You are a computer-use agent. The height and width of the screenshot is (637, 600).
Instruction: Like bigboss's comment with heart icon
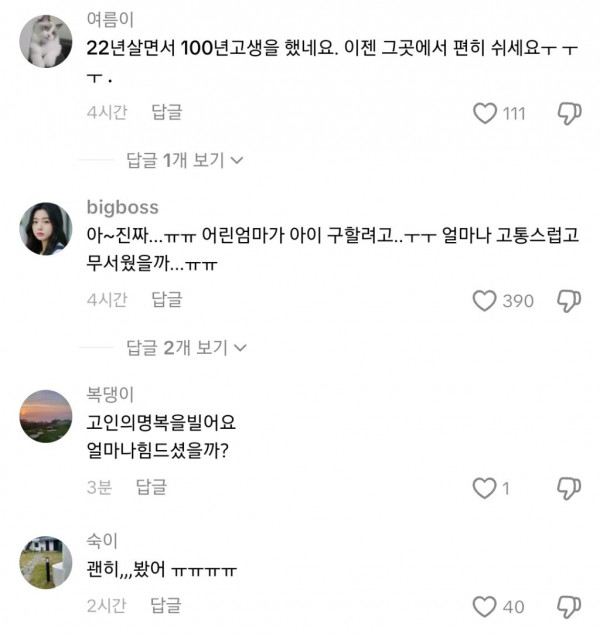(485, 300)
